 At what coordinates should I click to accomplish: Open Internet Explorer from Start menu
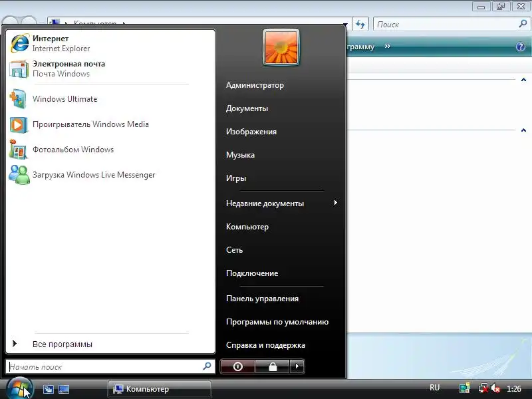pyautogui.click(x=110, y=43)
